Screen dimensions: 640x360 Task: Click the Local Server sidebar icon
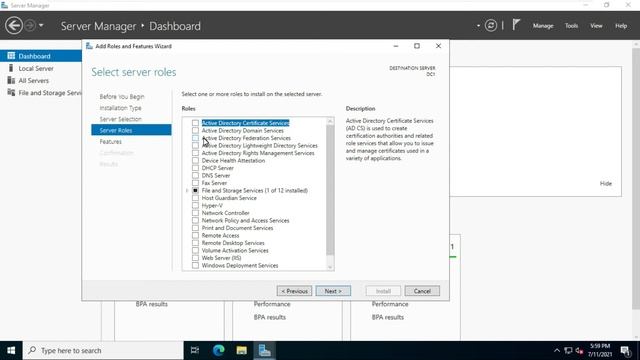(11, 68)
